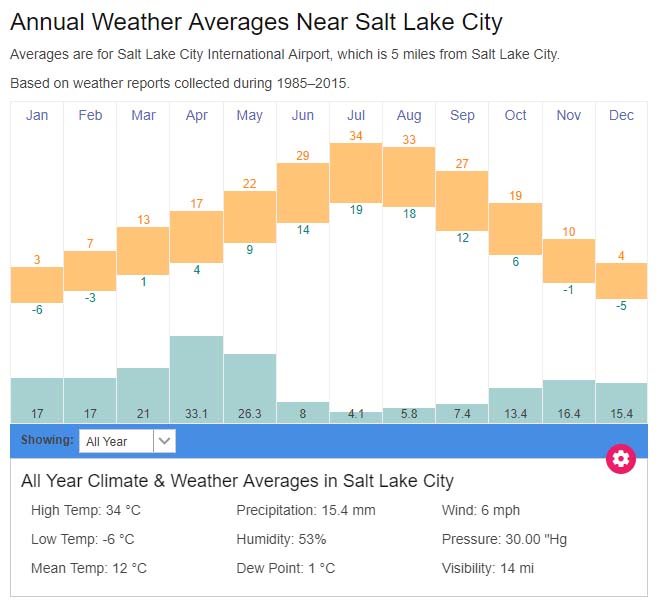Choose the Dec month header
The height and width of the screenshot is (606, 661).
[x=621, y=116]
